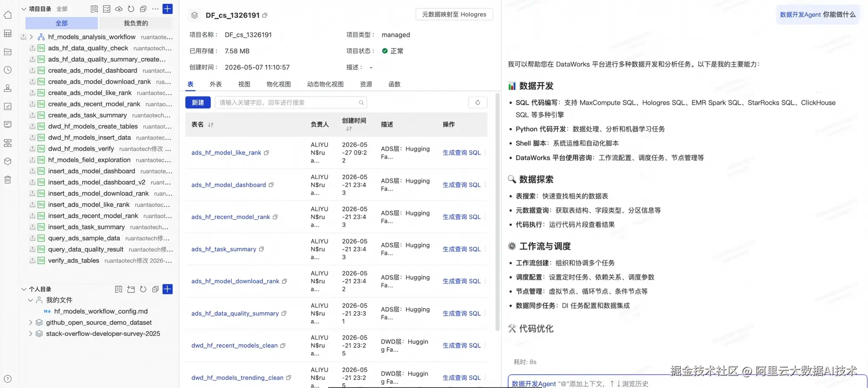868x388 pixels.
Task: Switch to the 函数 tab
Action: pyautogui.click(x=394, y=84)
